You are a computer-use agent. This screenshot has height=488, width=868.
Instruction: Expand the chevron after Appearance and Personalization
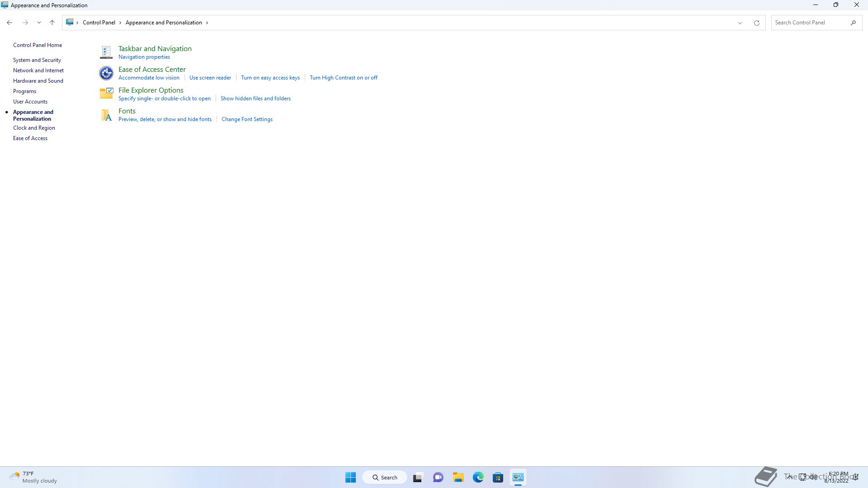(207, 23)
